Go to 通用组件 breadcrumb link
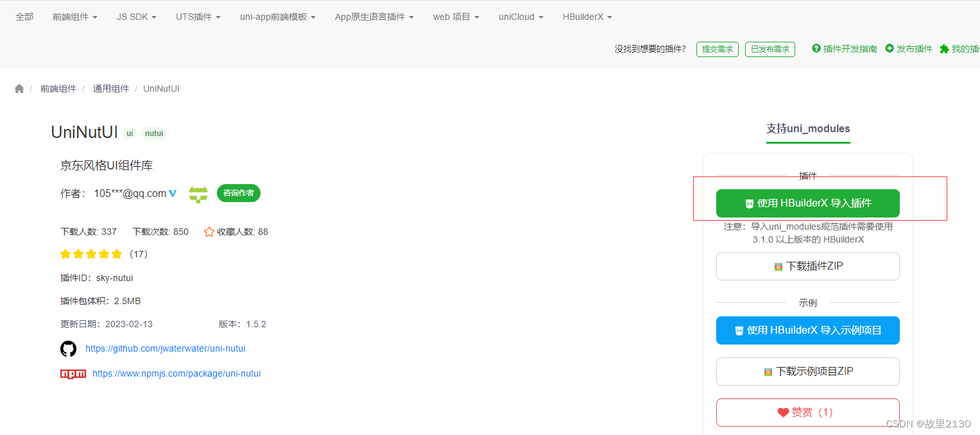The width and height of the screenshot is (980, 435). pyautogui.click(x=111, y=89)
